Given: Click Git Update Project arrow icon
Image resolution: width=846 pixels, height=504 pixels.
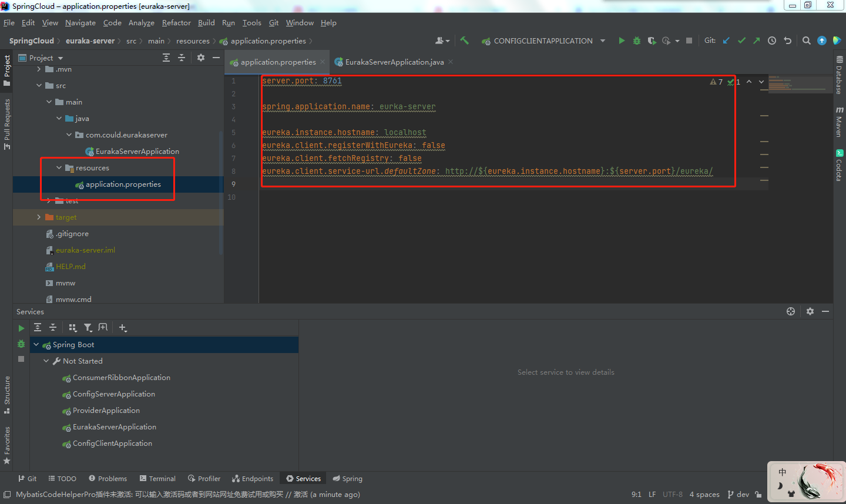Looking at the screenshot, I should click(726, 41).
